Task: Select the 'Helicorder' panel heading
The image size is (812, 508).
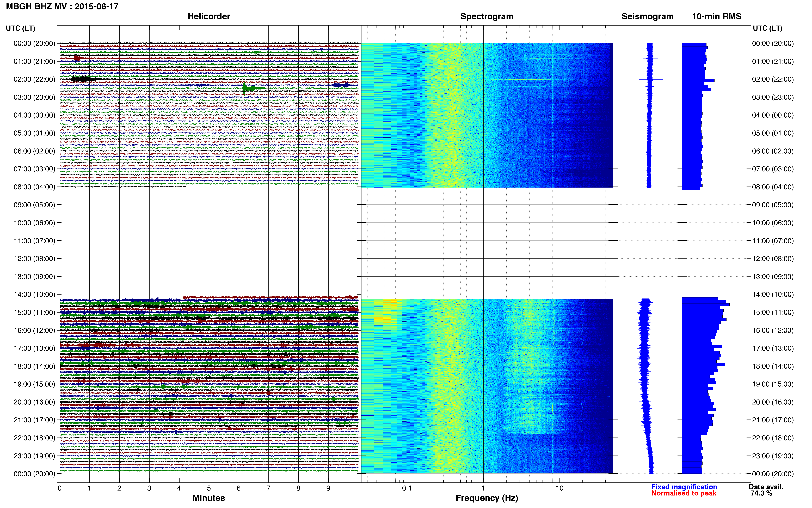Action: pyautogui.click(x=208, y=16)
